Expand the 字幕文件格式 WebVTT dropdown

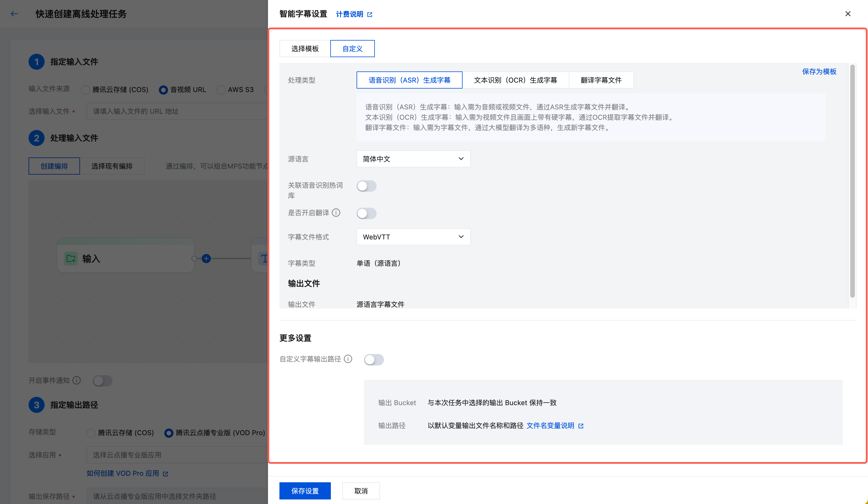413,237
